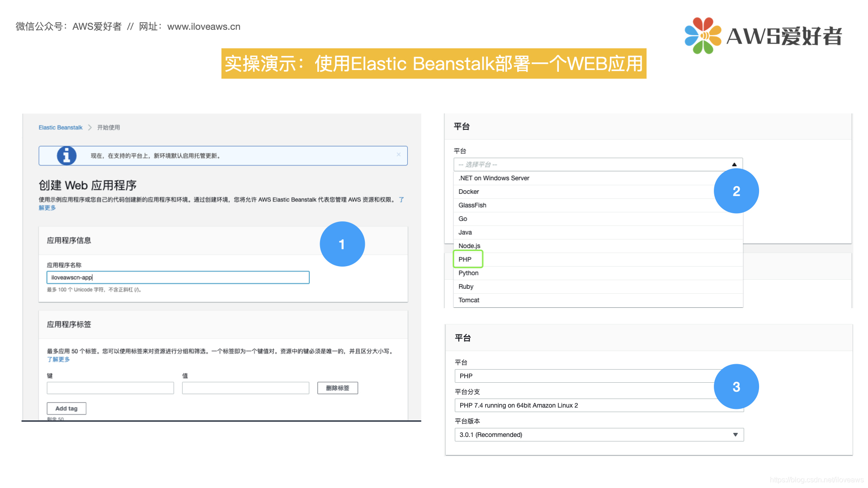Click the tag key (键) input field
Viewport: 868px width, 488px height.
pos(110,388)
